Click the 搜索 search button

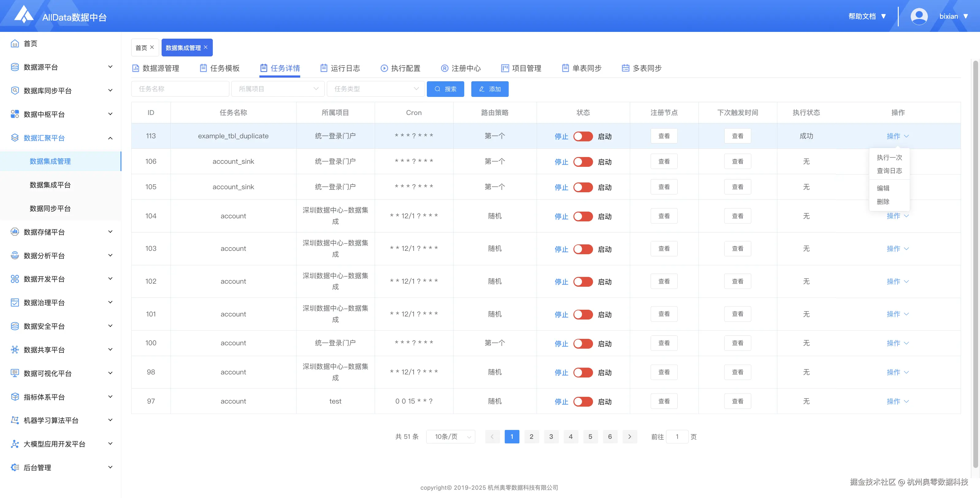coord(445,89)
